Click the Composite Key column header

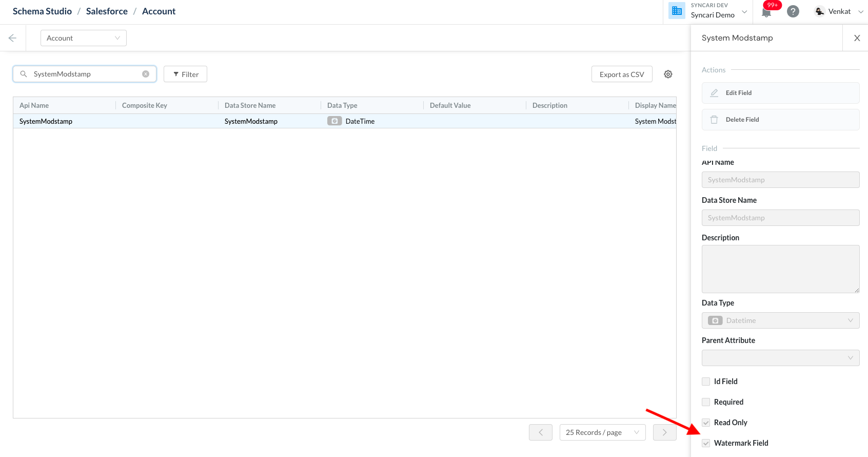167,105
